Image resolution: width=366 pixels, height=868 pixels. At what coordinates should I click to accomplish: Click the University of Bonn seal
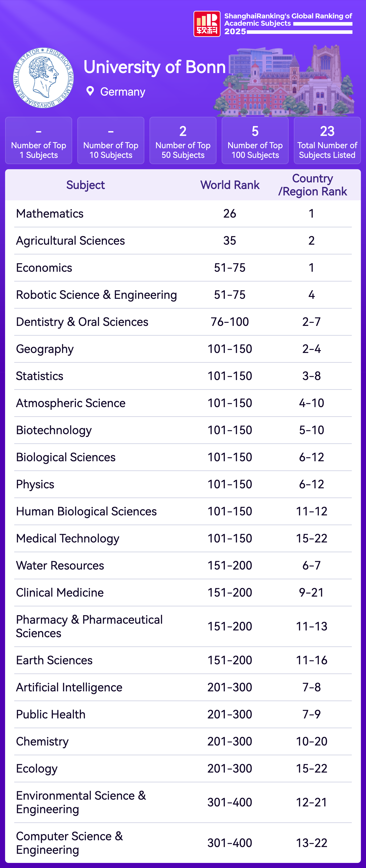[43, 78]
